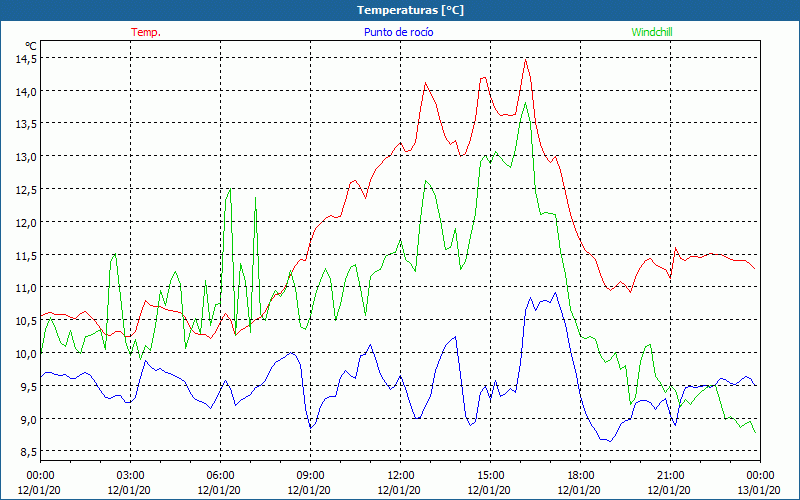800x500 pixels.
Task: Click the 9,0 y-axis value
Action: tap(28, 419)
